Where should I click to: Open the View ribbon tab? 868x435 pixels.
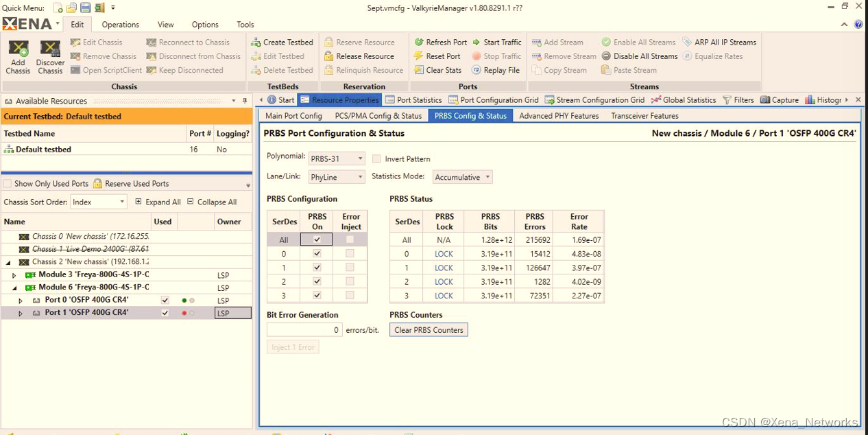[x=166, y=24]
